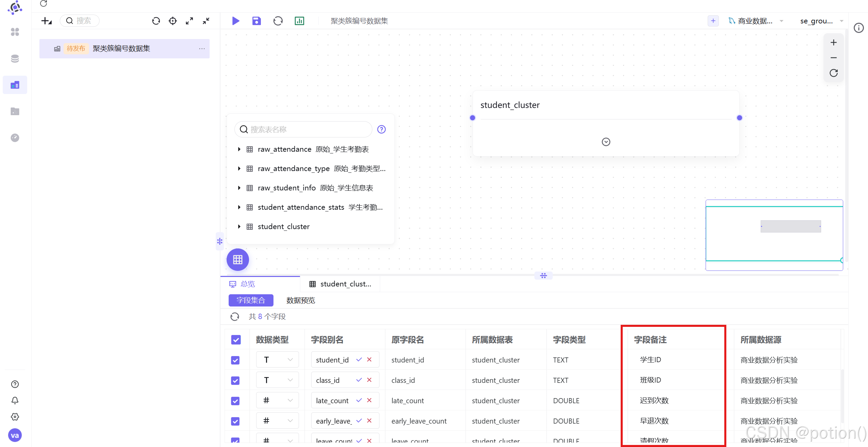Click the user avatar 'va'
This screenshot has width=868, height=447.
point(15,435)
